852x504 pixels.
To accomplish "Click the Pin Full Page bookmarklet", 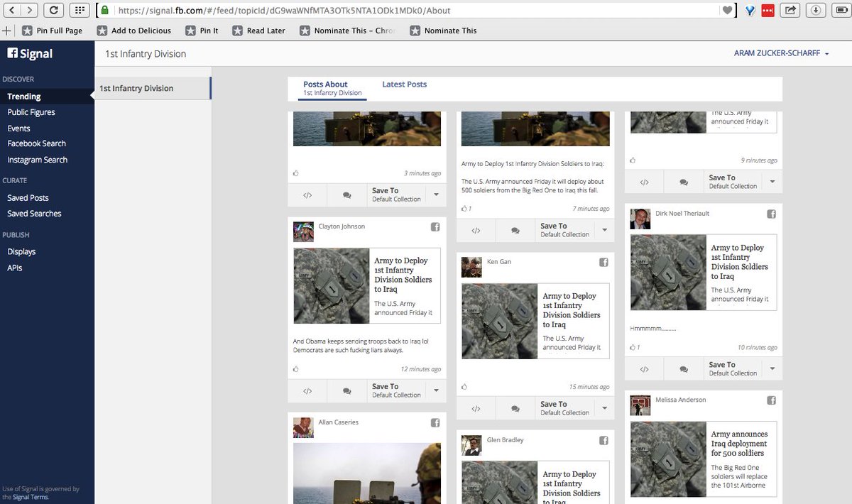I will pos(53,31).
